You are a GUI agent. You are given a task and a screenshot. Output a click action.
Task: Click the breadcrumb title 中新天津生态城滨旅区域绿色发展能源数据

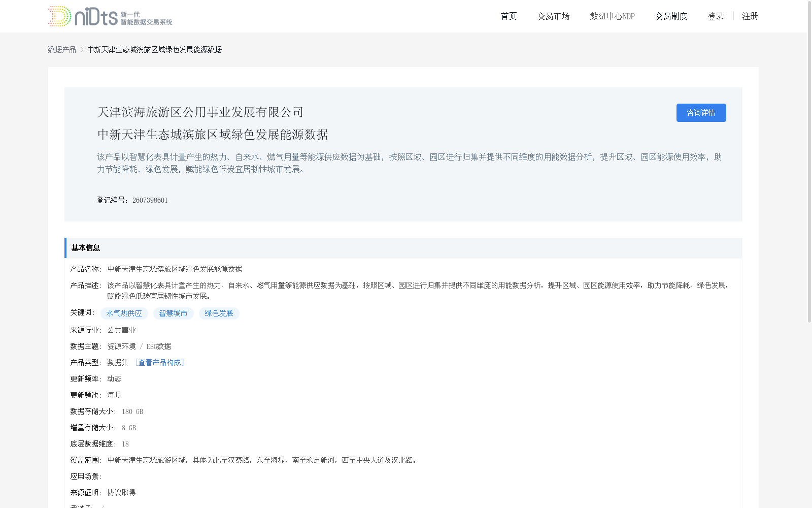click(155, 49)
